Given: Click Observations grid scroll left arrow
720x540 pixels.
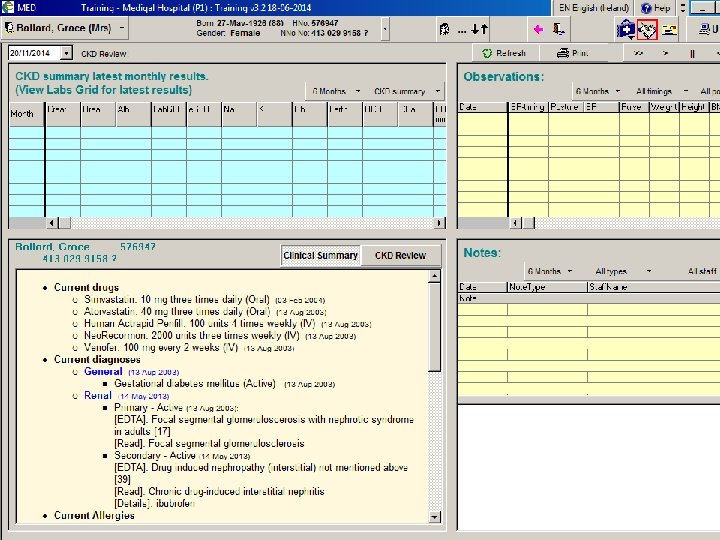Looking at the screenshot, I should pyautogui.click(x=515, y=223).
